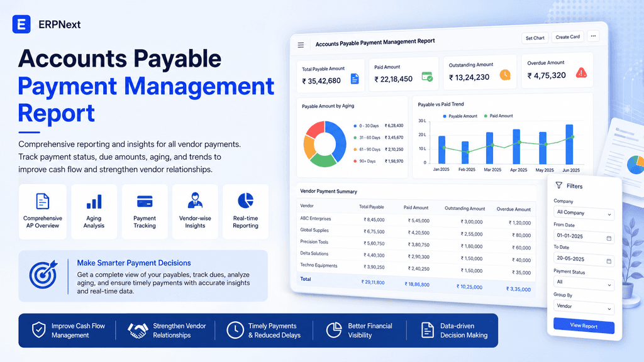Click the Vendor column header

(x=307, y=206)
